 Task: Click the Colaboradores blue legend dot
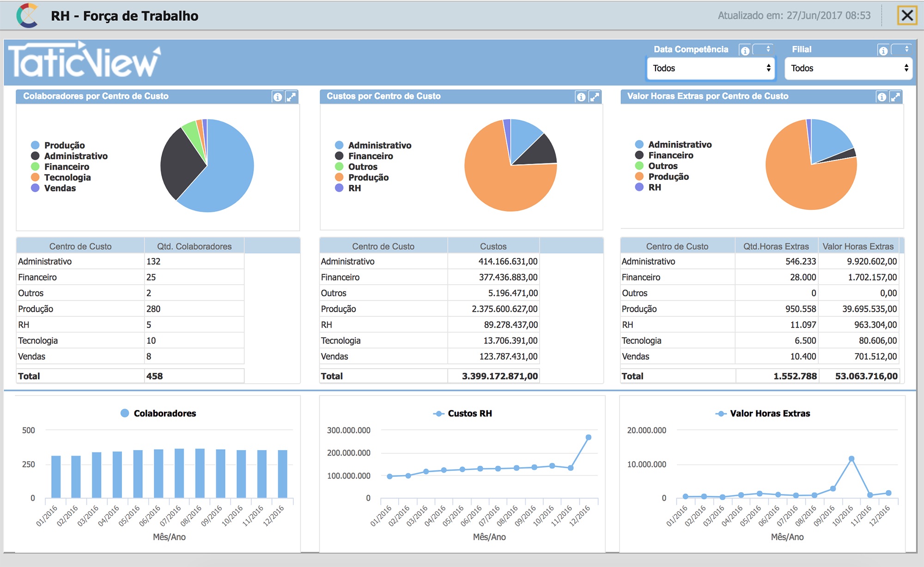pos(125,413)
